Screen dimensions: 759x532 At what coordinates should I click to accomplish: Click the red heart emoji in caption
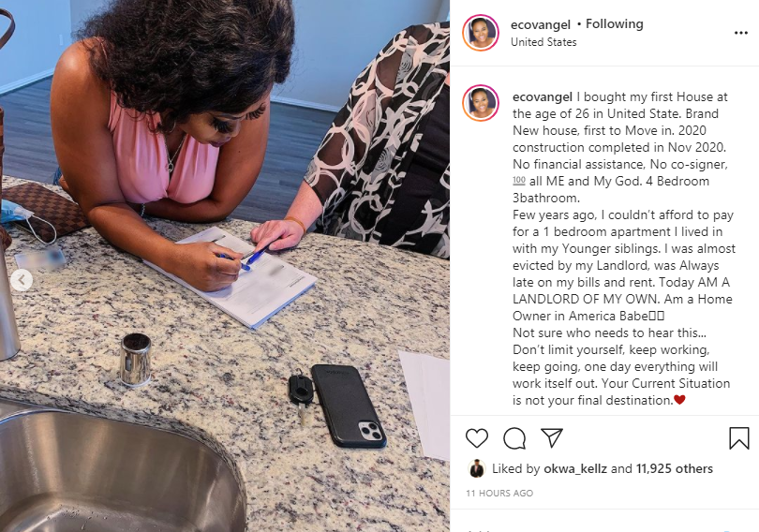click(679, 400)
